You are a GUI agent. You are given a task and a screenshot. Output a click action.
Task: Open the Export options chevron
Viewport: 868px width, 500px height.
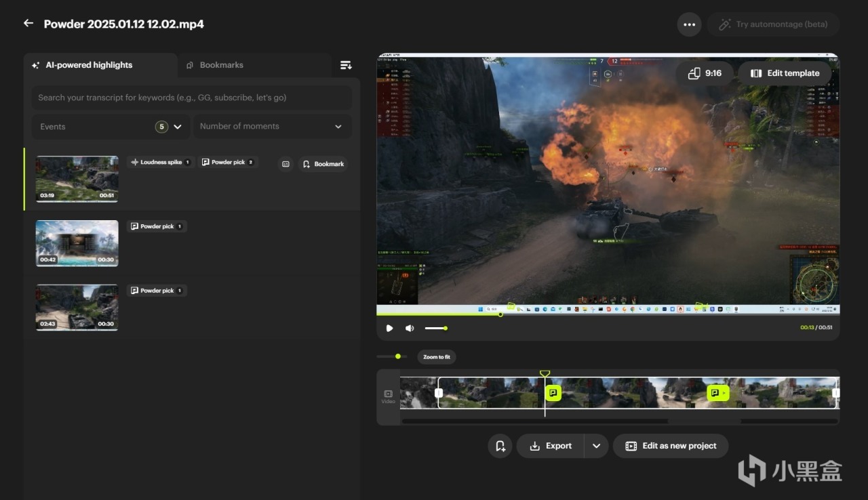597,446
